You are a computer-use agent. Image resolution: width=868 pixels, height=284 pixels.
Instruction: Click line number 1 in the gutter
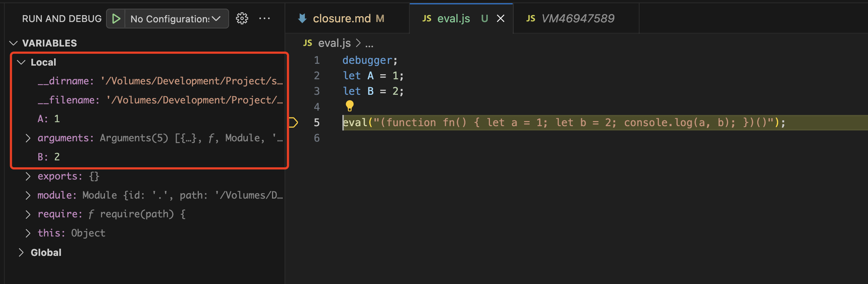(317, 60)
